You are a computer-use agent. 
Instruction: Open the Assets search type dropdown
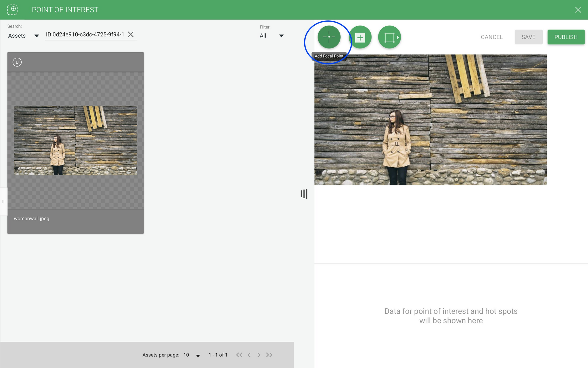(x=23, y=36)
